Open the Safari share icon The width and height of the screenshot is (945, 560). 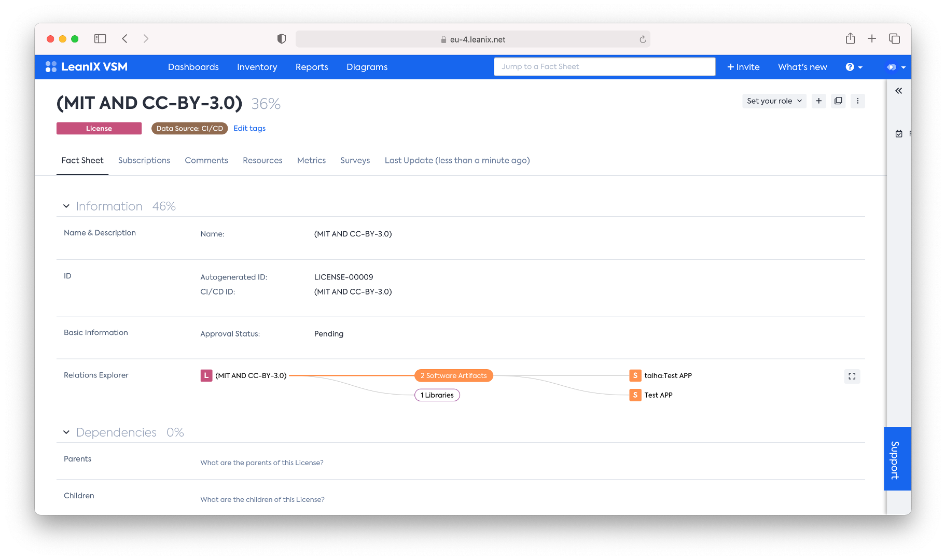pyautogui.click(x=850, y=38)
